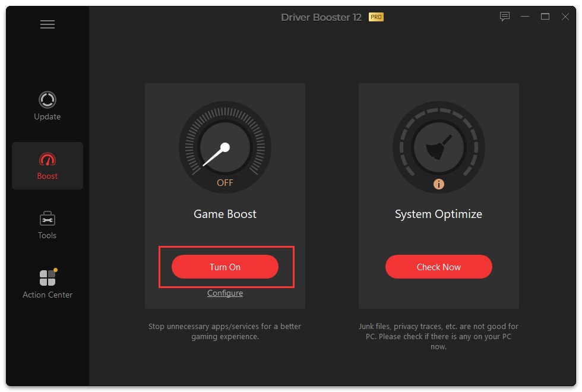
Task: Click the 'Junk files, privacy traces' description
Action: tap(438, 336)
